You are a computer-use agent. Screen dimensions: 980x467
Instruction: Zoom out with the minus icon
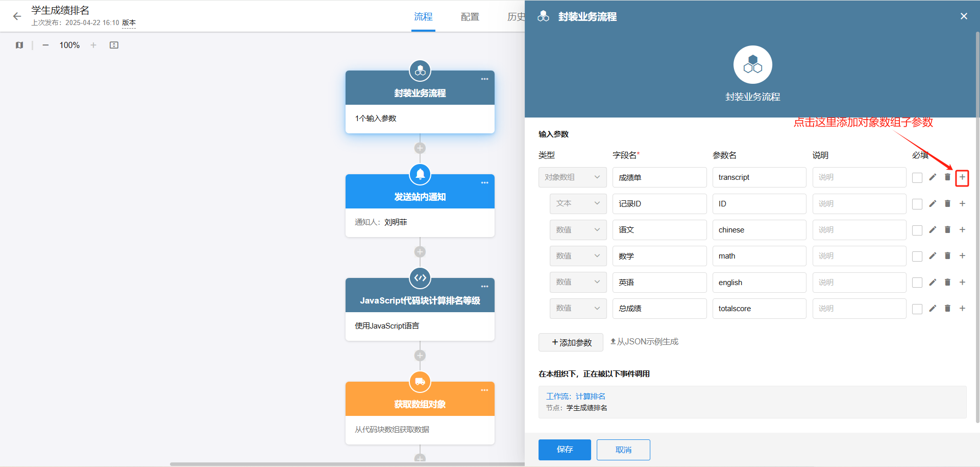(45, 45)
